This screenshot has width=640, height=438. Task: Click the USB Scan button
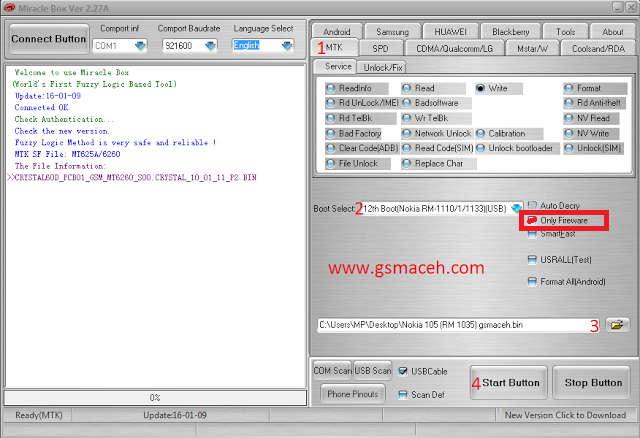pyautogui.click(x=373, y=371)
